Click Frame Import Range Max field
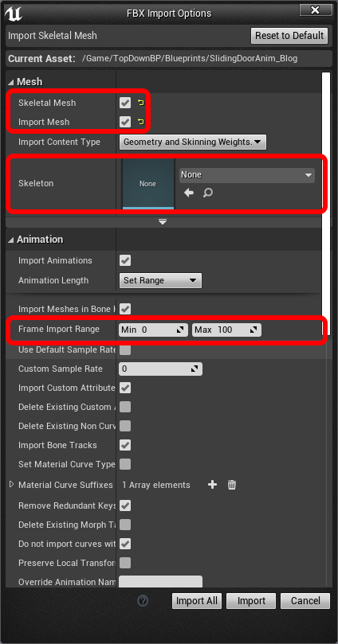The image size is (338, 644). click(x=226, y=330)
